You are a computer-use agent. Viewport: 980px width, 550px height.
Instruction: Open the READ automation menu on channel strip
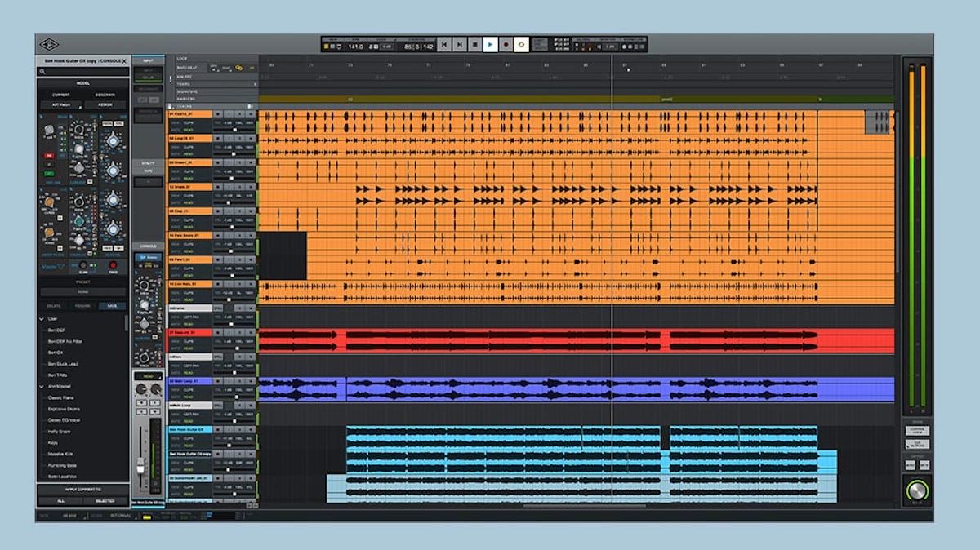click(x=148, y=376)
